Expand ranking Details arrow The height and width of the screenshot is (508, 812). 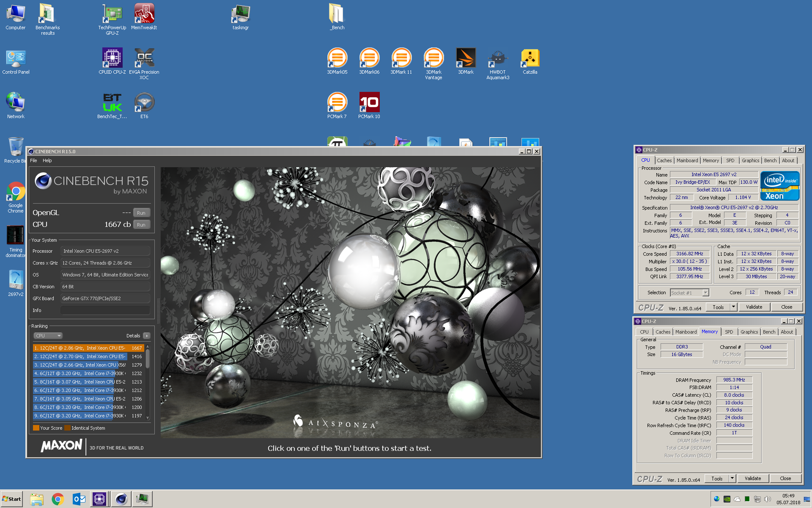tap(147, 336)
